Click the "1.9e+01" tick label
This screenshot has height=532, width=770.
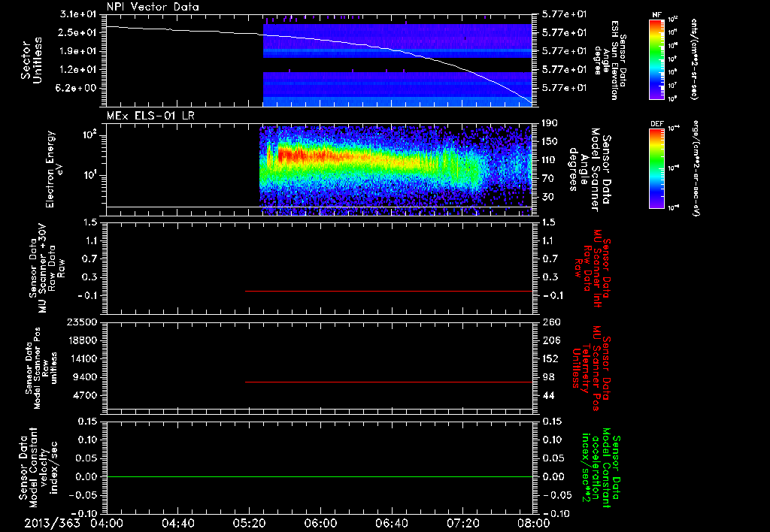pos(78,51)
